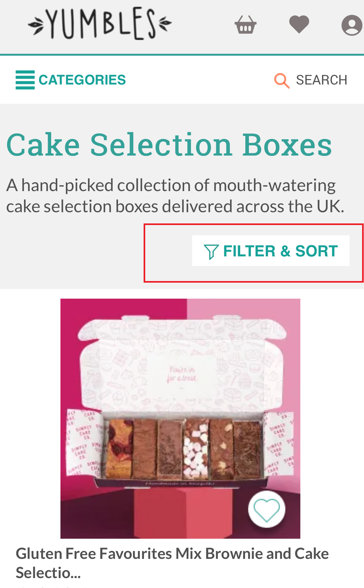Tap the teal hamburger menu icon
This screenshot has height=588, width=364.
[25, 80]
